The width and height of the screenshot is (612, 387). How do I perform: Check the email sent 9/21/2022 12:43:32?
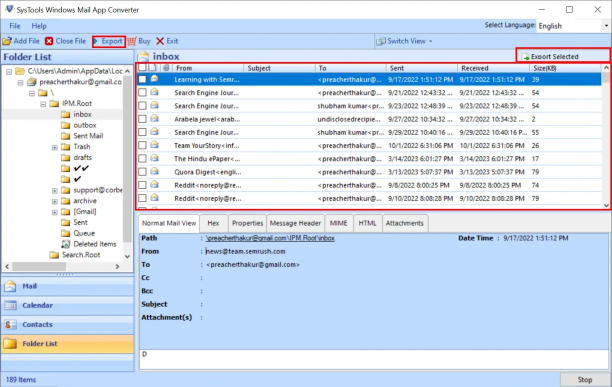[142, 92]
